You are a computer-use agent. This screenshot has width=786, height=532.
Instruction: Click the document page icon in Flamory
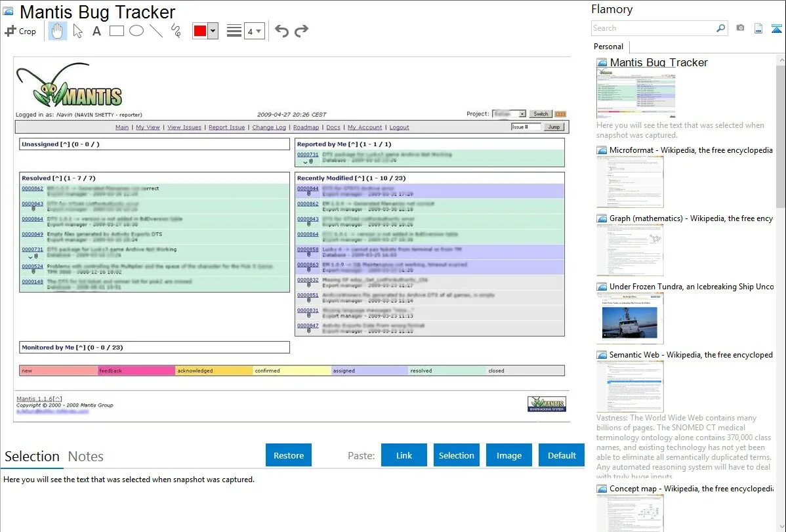point(758,28)
